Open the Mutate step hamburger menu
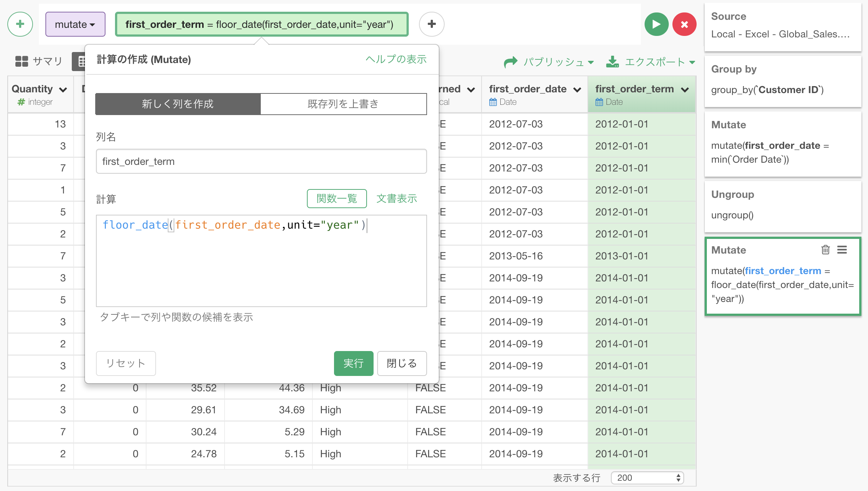Viewport: 868px width, 491px height. point(842,250)
